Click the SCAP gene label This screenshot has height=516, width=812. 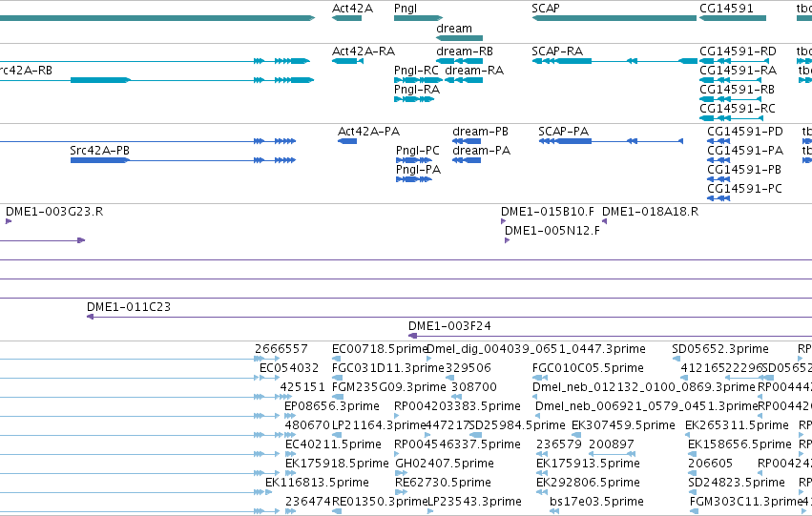[545, 9]
